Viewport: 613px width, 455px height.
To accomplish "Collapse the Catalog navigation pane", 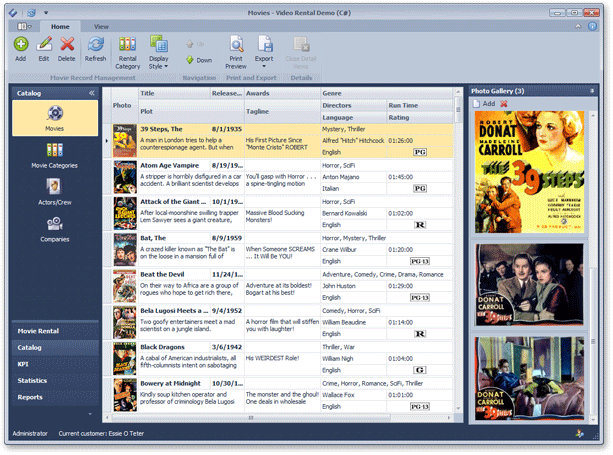I will (x=92, y=93).
